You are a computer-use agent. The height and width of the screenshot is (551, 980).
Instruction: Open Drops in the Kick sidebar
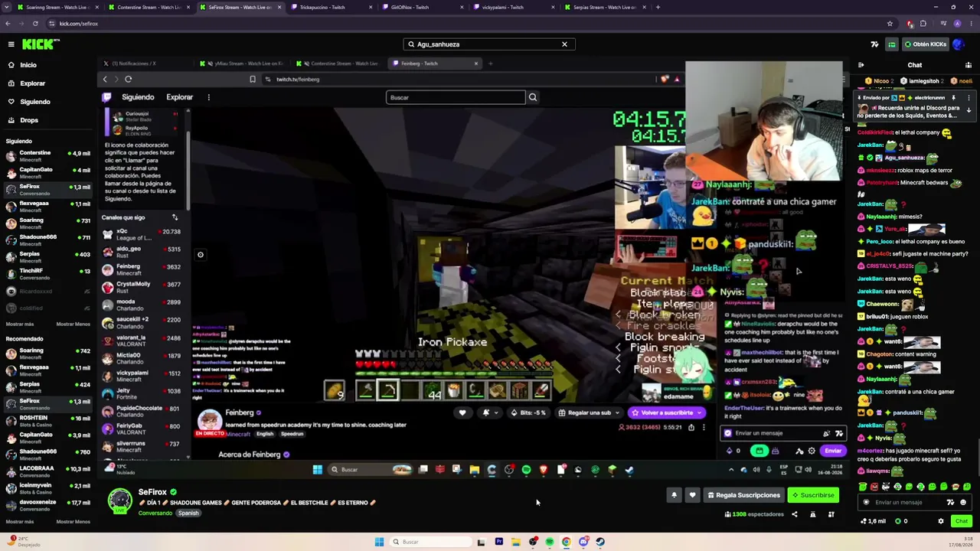29,120
